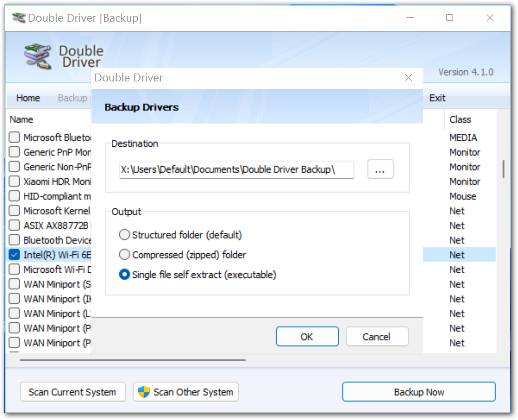Screen dimensions: 518x420
Task: Check the Microsoft Kernel driver checkbox
Action: click(x=14, y=211)
